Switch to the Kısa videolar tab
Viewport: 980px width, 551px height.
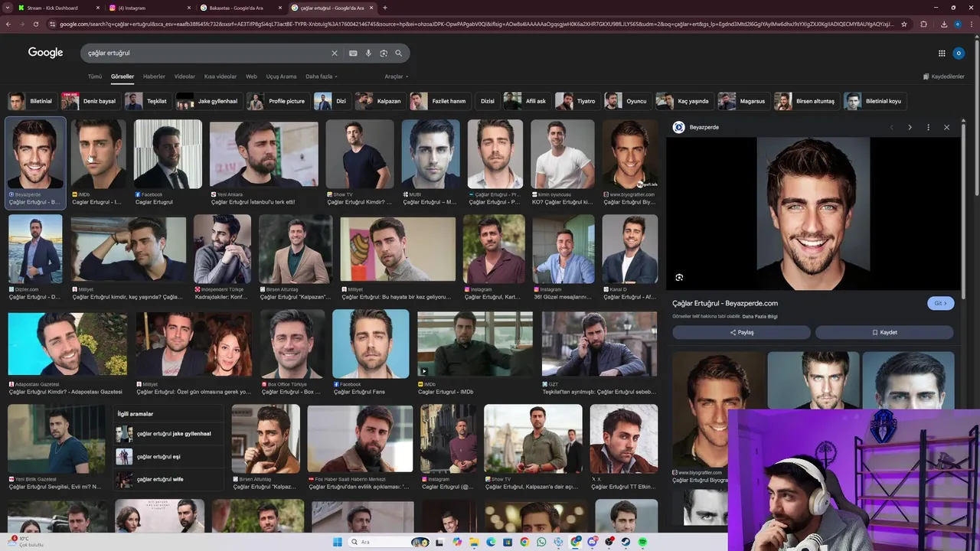point(220,77)
